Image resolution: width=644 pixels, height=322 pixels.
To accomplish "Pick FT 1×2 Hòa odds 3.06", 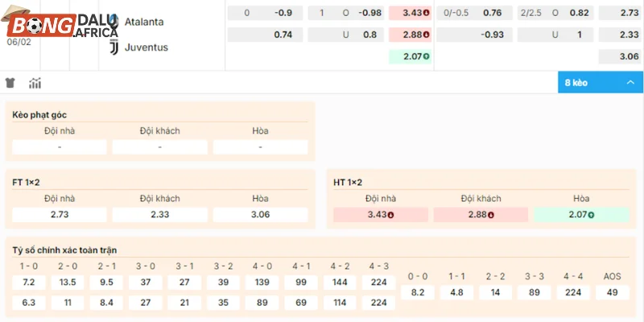I will click(x=260, y=215).
